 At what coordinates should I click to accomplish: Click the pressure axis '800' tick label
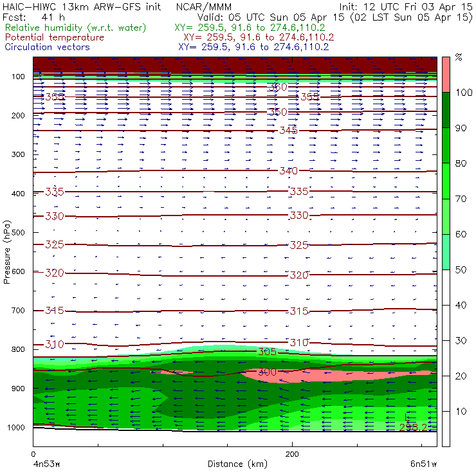pos(18,349)
